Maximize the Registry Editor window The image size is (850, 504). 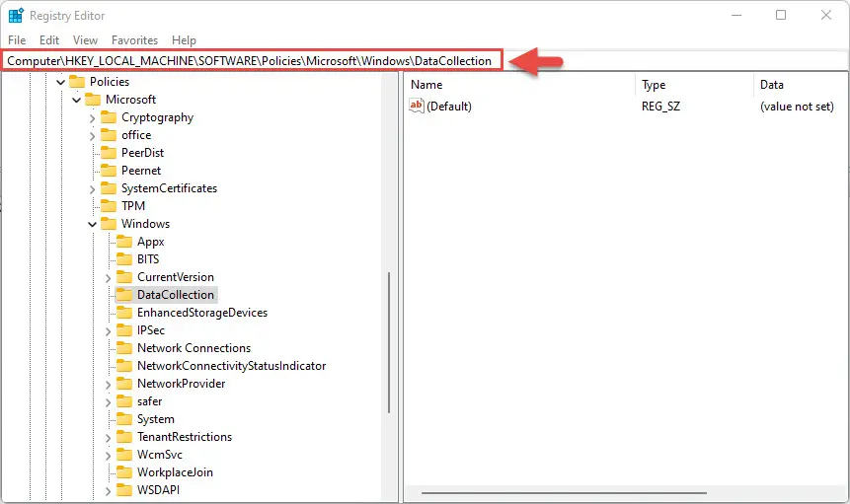781,15
